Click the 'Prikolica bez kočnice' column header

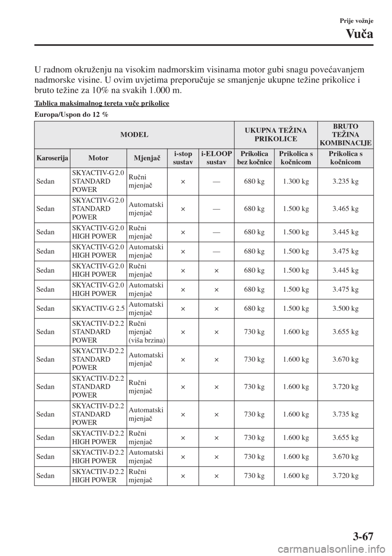[x=255, y=158]
